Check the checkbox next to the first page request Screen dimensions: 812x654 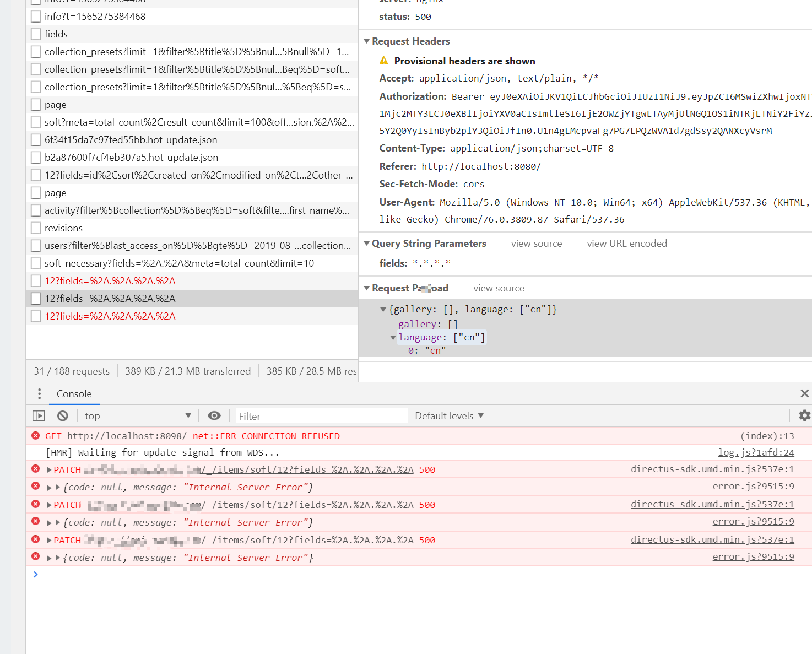pos(35,104)
